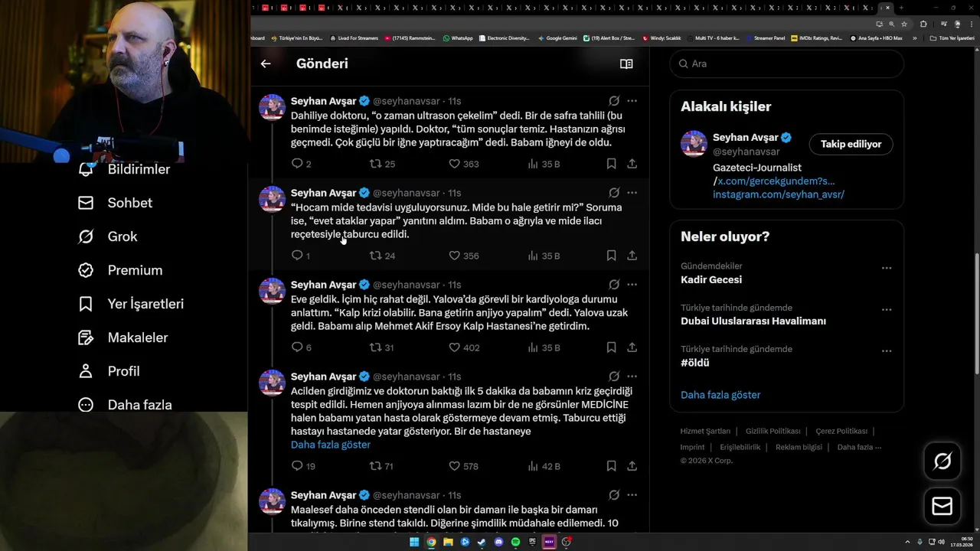Open Discord from the taskbar
980x551 pixels.
point(498,542)
